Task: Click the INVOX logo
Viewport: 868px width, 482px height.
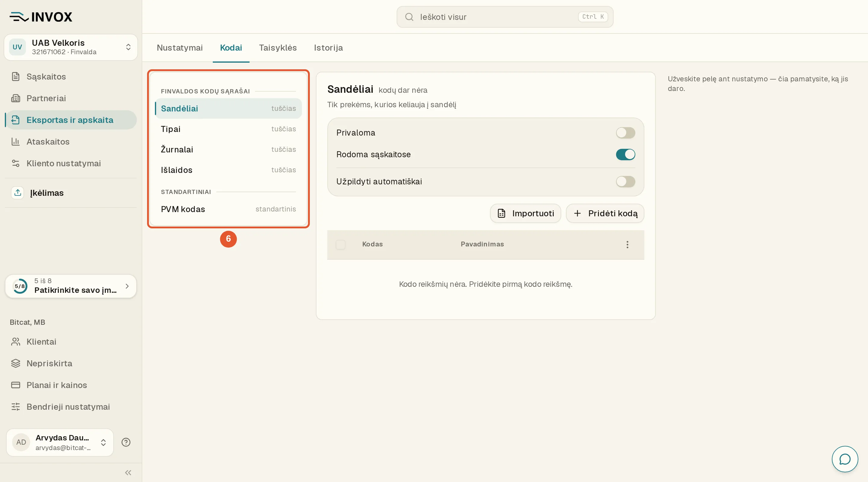Action: tap(41, 17)
